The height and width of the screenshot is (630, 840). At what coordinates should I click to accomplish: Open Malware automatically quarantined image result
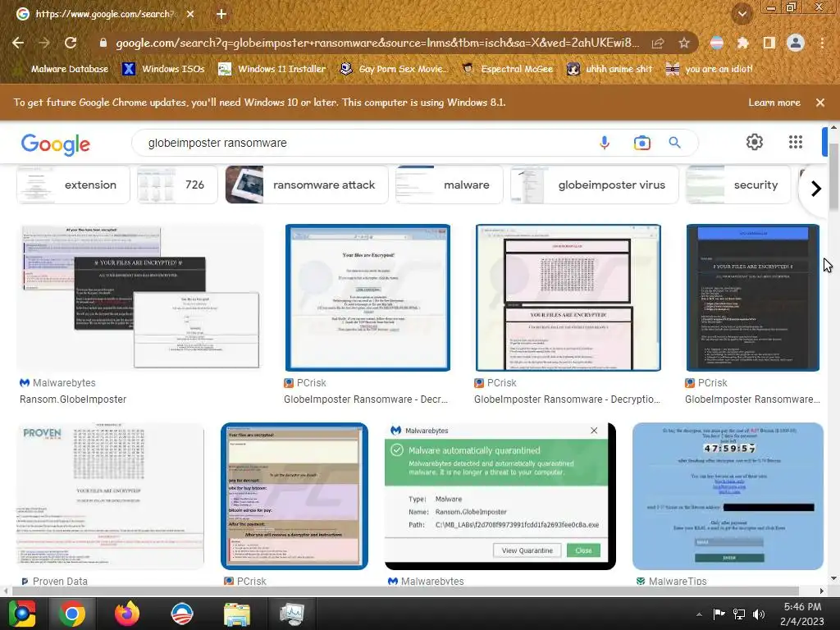point(500,496)
